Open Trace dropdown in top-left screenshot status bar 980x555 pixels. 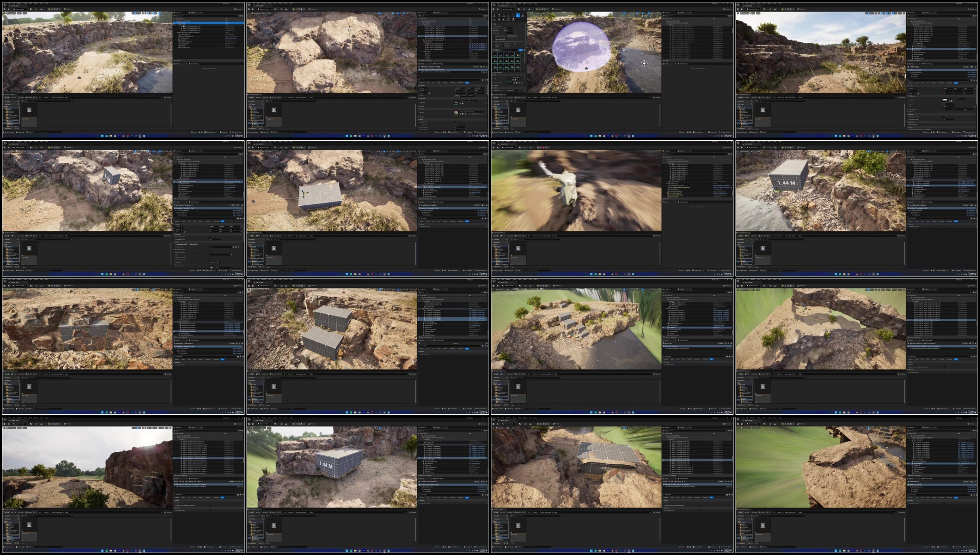(194, 132)
